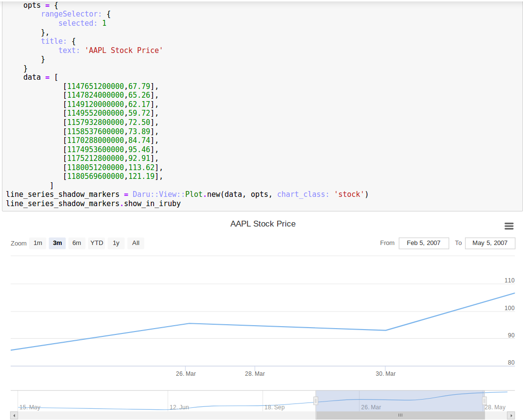The width and height of the screenshot is (523, 420).
Task: Click the 80 y-axis label
Action: (x=511, y=363)
